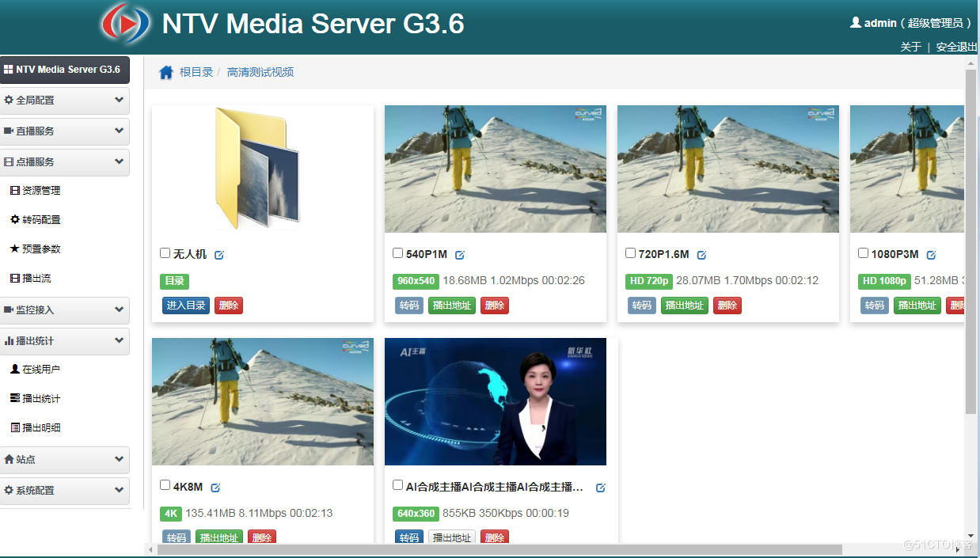The width and height of the screenshot is (980, 558).
Task: Open 转码配置 in the sidebar
Action: coord(41,220)
